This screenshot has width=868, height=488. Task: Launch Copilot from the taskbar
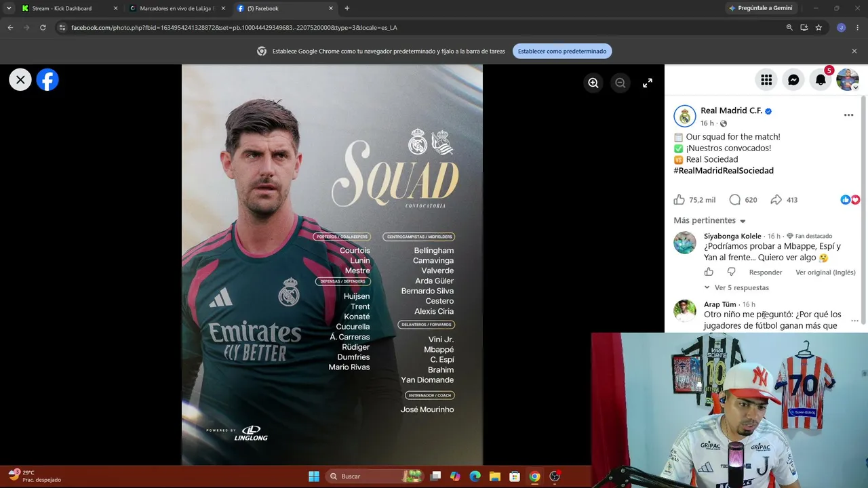tap(455, 476)
